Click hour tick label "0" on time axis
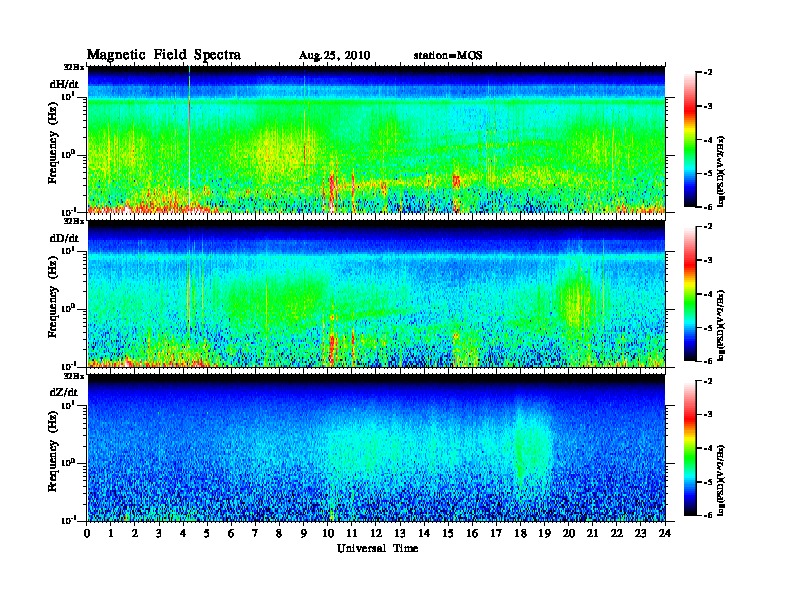 [x=87, y=533]
